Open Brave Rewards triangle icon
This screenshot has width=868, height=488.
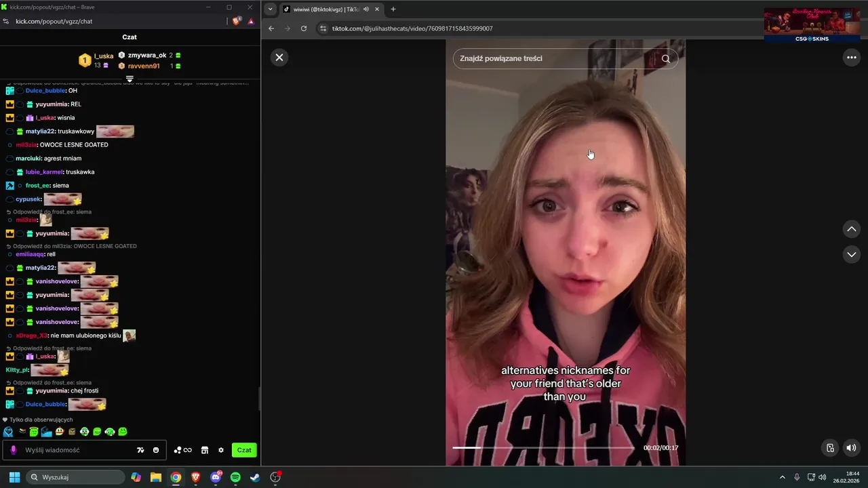tap(251, 21)
